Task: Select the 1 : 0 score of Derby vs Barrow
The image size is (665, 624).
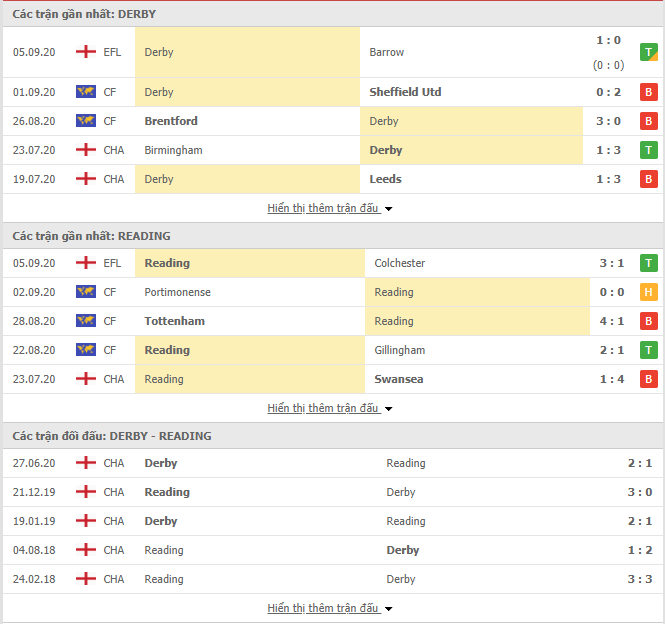Action: [608, 40]
